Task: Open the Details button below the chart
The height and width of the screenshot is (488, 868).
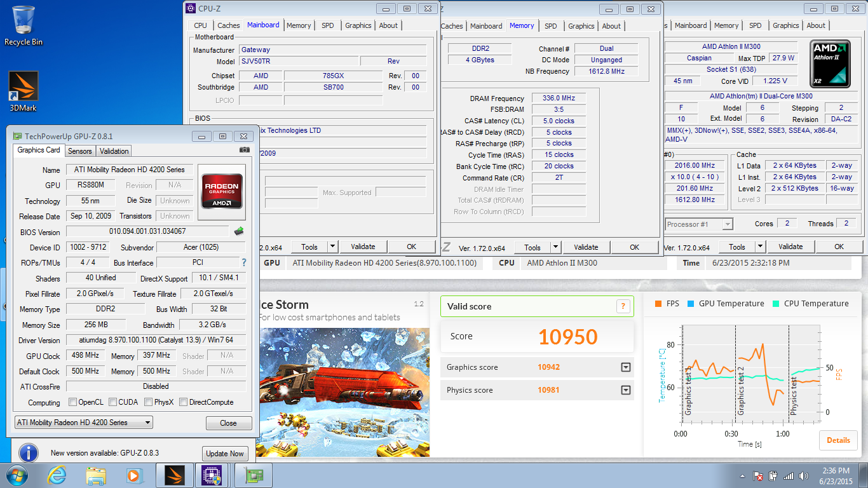Action: 838,440
